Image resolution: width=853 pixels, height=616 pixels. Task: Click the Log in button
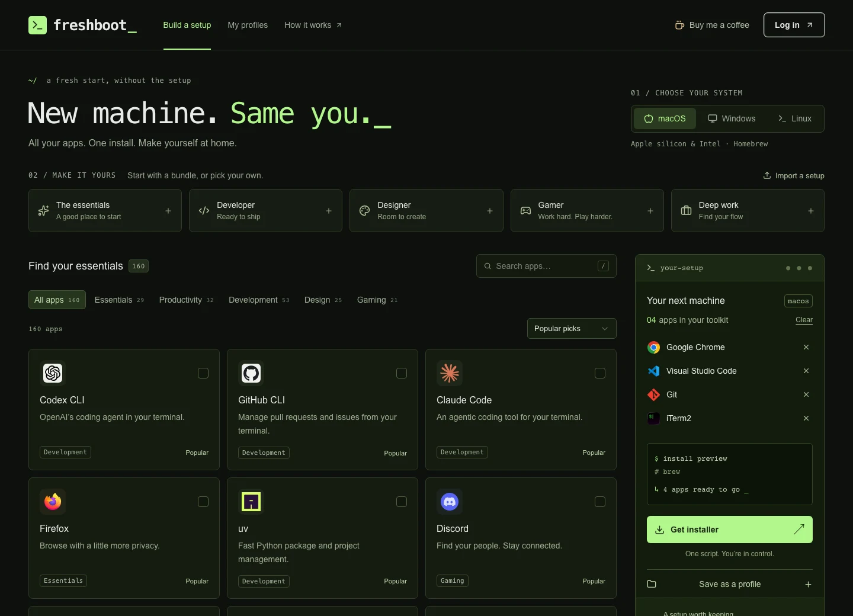pos(794,25)
